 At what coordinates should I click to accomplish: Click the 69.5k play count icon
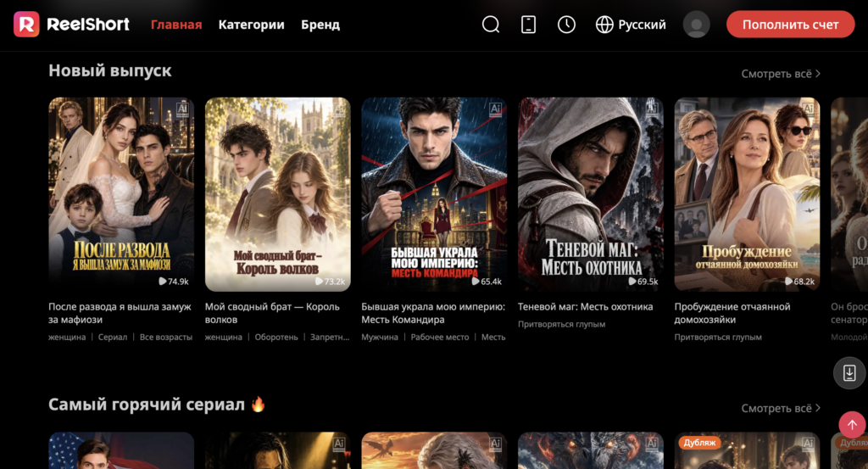(632, 282)
